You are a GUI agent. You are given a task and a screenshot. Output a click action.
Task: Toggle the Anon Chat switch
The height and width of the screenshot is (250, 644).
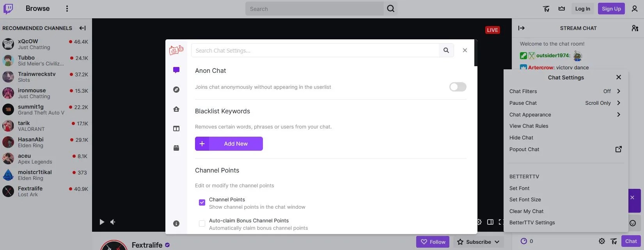coord(458,87)
